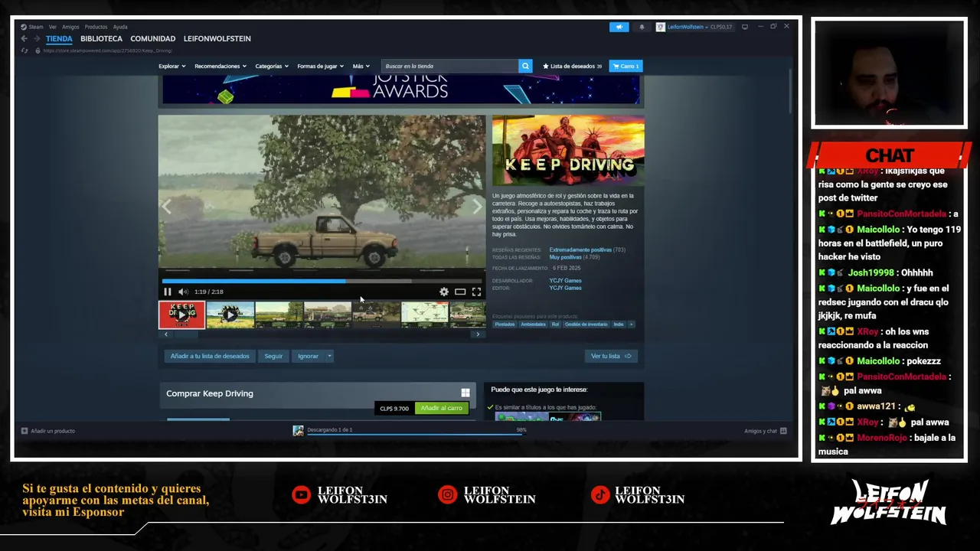Toggle theater mode for the trailer

click(x=460, y=292)
